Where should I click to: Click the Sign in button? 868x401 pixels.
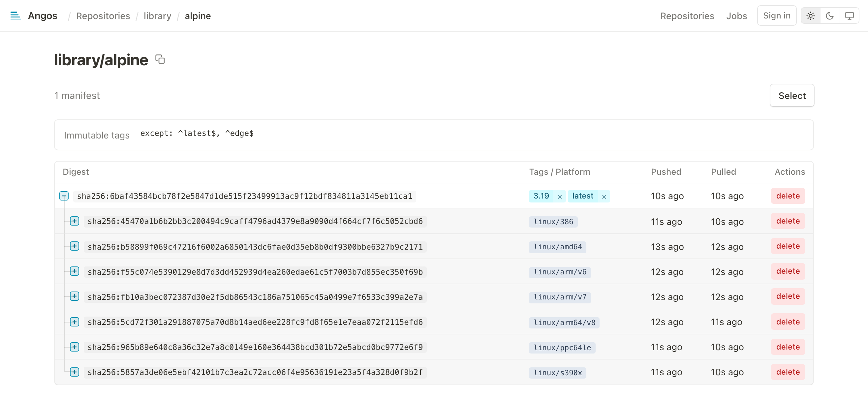(777, 15)
